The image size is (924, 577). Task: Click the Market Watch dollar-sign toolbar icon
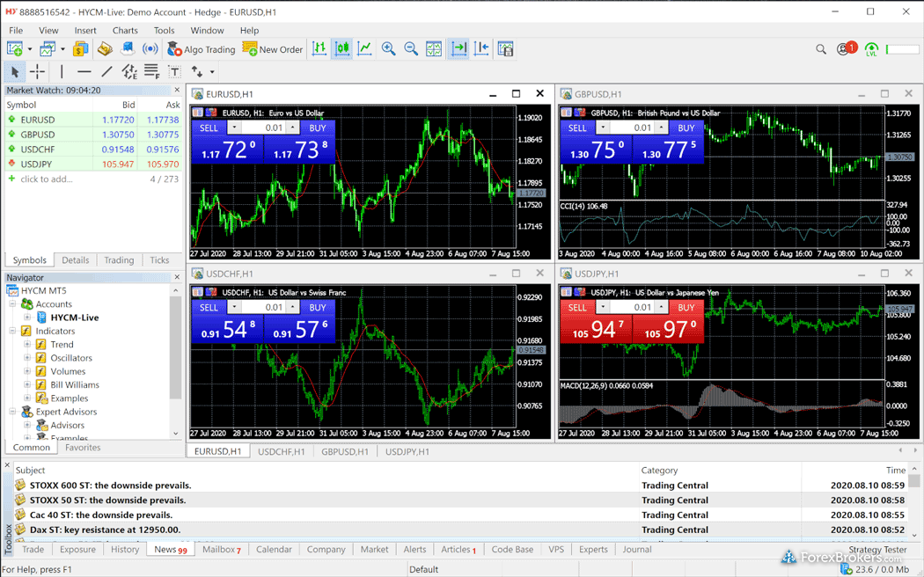pyautogui.click(x=81, y=49)
